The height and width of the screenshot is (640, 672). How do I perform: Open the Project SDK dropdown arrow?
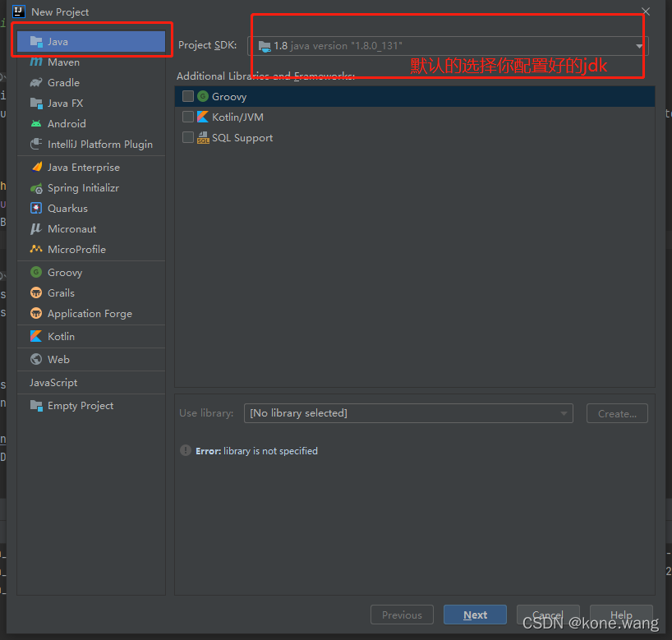639,46
